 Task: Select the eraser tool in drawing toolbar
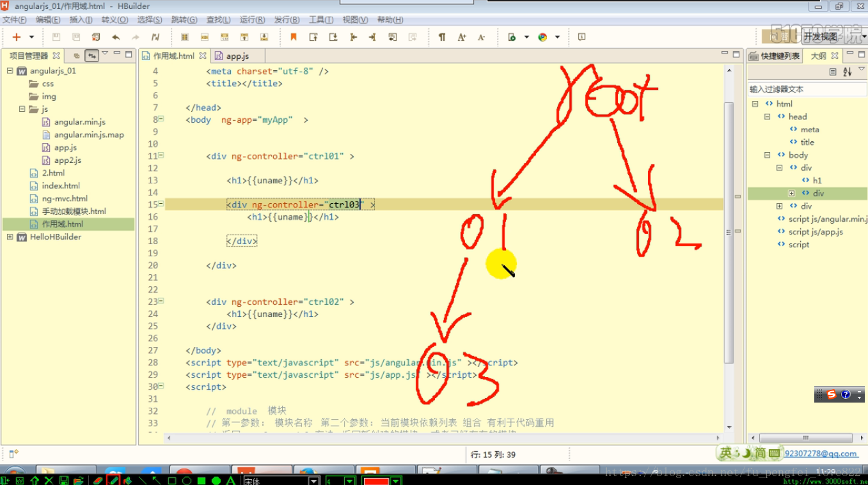(99, 481)
